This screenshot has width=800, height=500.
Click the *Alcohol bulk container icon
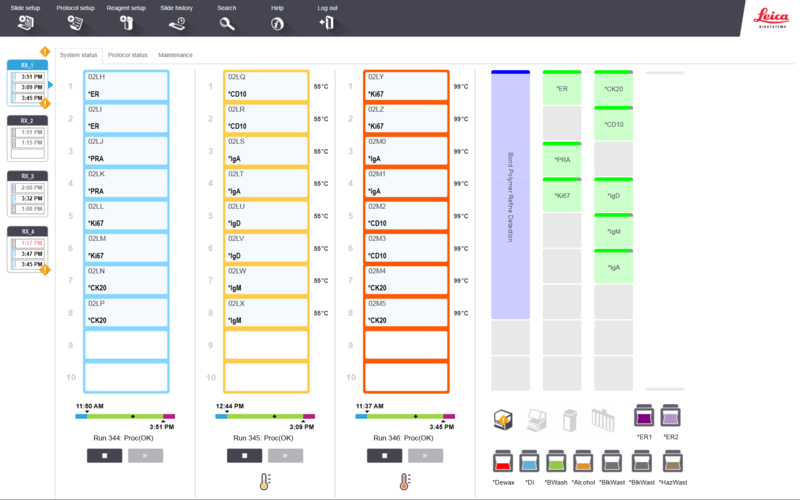pos(582,463)
